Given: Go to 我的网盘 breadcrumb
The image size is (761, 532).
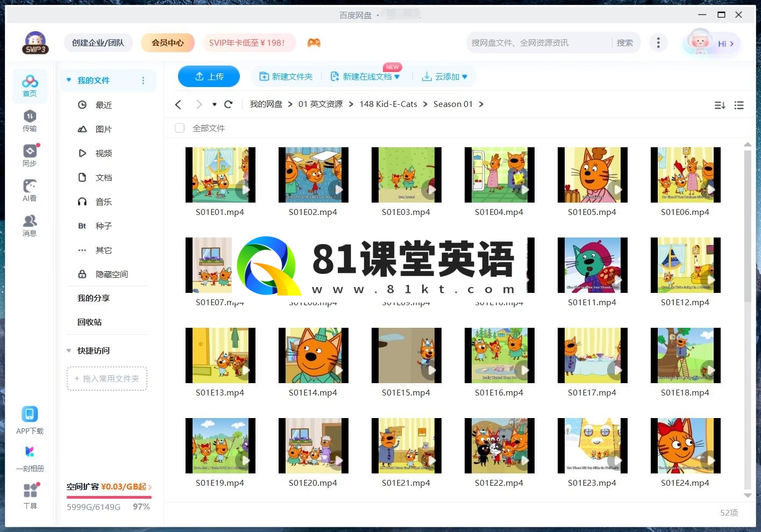Looking at the screenshot, I should coord(266,104).
